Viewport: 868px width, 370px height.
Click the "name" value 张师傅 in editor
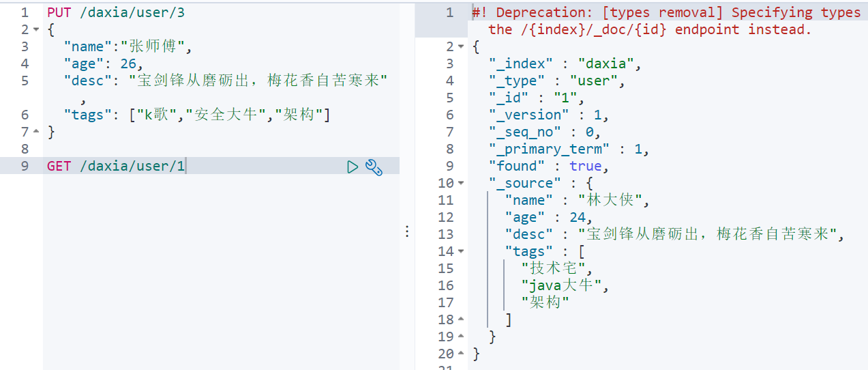(157, 47)
